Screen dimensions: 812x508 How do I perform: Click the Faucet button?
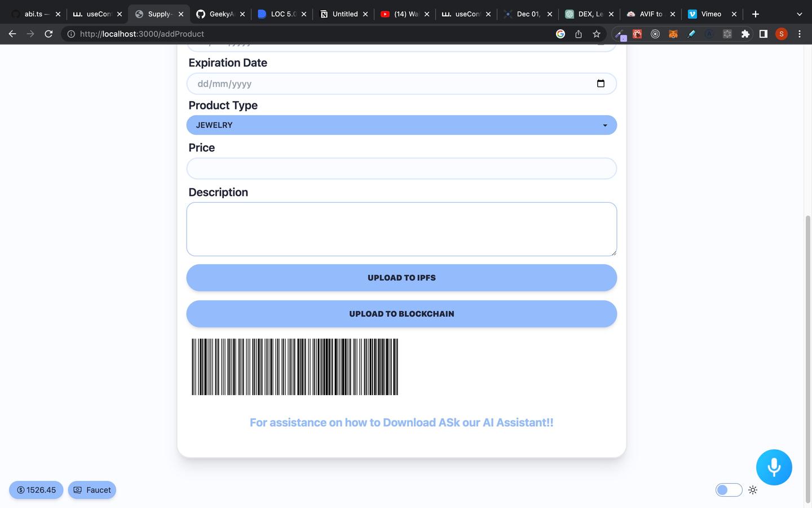[92, 490]
